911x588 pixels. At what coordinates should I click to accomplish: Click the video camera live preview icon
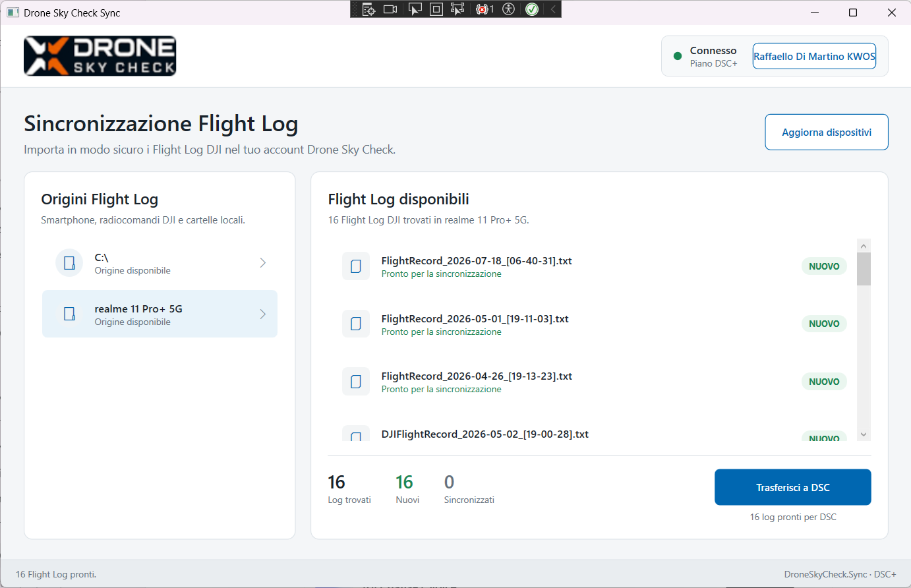coord(390,9)
